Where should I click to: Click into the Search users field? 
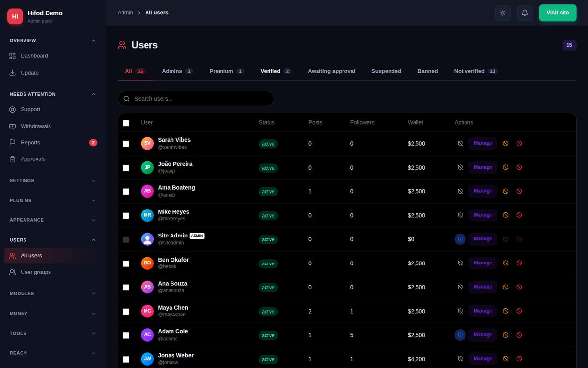[x=196, y=99]
